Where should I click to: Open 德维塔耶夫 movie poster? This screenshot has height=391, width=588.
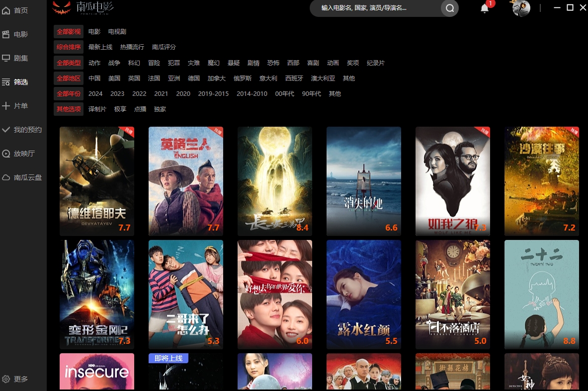(97, 181)
